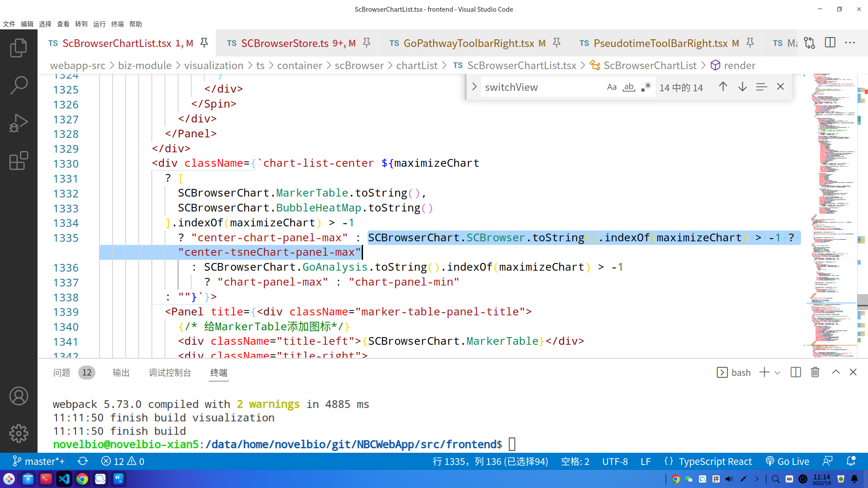Expand the replace field in find widget

[x=474, y=87]
